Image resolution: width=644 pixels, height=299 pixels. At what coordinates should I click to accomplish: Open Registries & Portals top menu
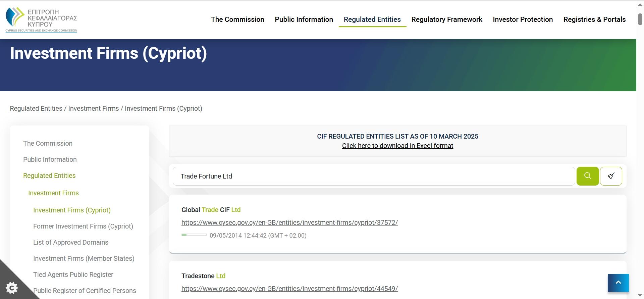point(595,19)
